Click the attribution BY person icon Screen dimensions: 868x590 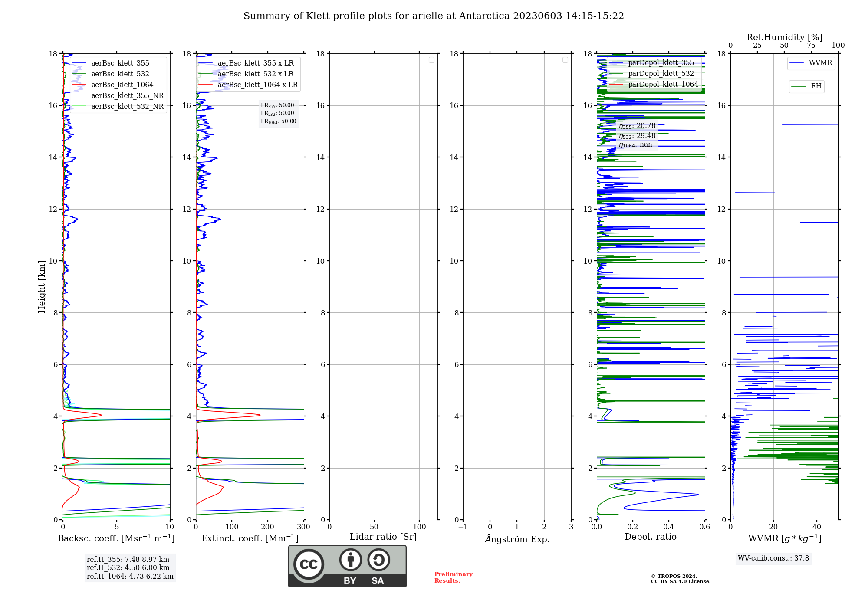click(x=351, y=560)
